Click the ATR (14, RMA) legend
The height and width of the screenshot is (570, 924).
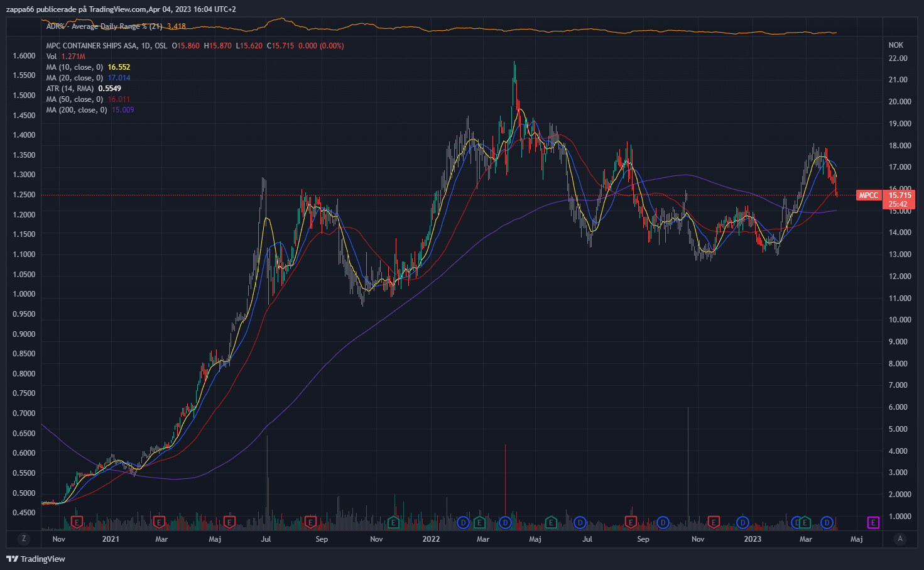pyautogui.click(x=70, y=89)
